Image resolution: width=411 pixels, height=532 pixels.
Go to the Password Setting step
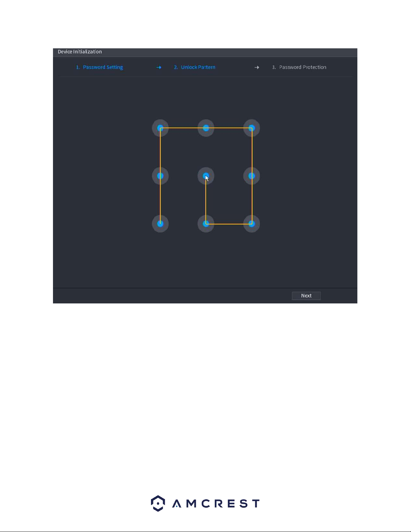[x=103, y=67]
